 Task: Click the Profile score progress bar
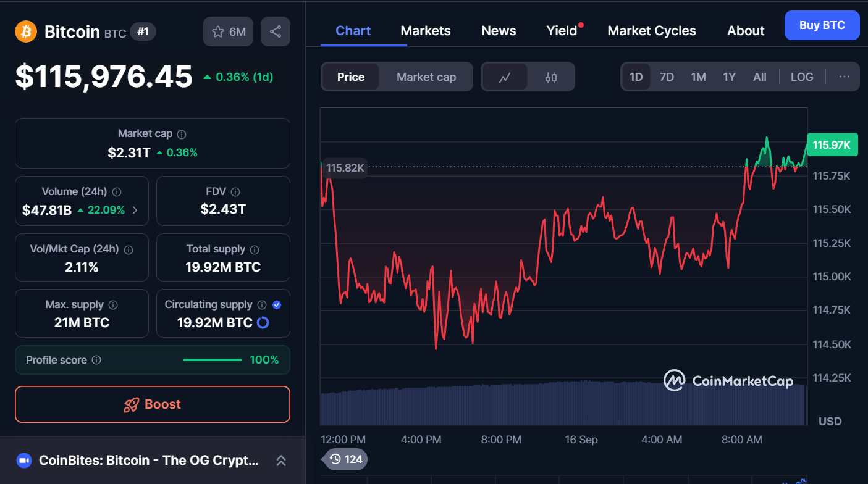click(213, 360)
